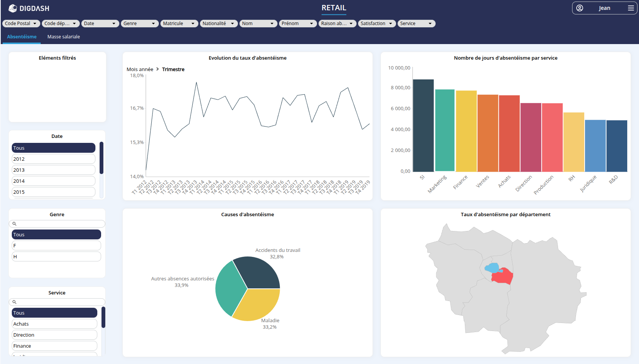Image resolution: width=639 pixels, height=364 pixels.
Task: Click the user profile icon
Action: coord(580,8)
